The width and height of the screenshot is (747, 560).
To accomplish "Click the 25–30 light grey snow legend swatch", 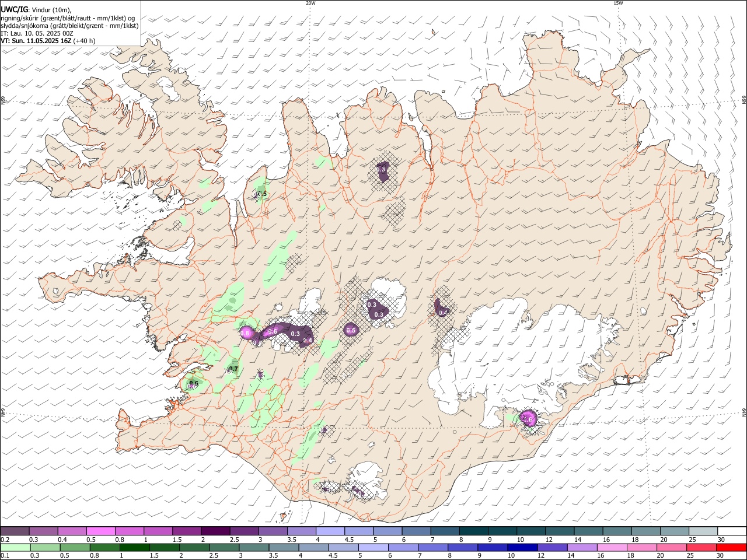I will [x=703, y=531].
